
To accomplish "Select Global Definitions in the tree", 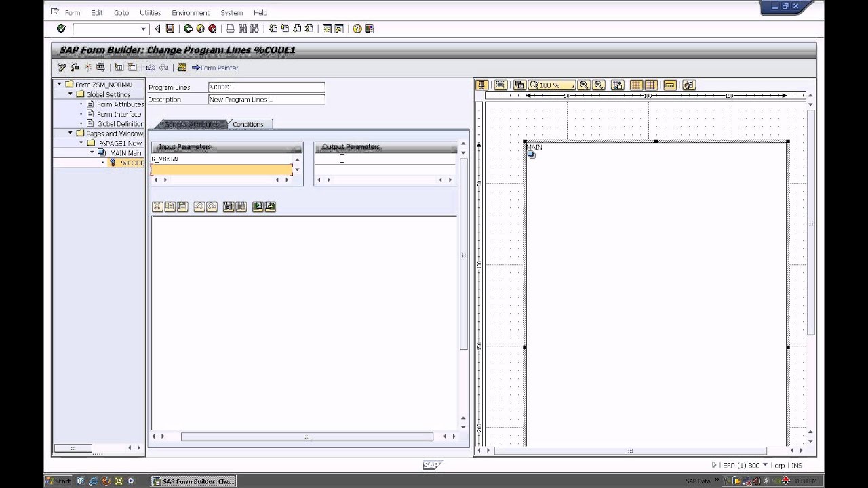I will (120, 123).
